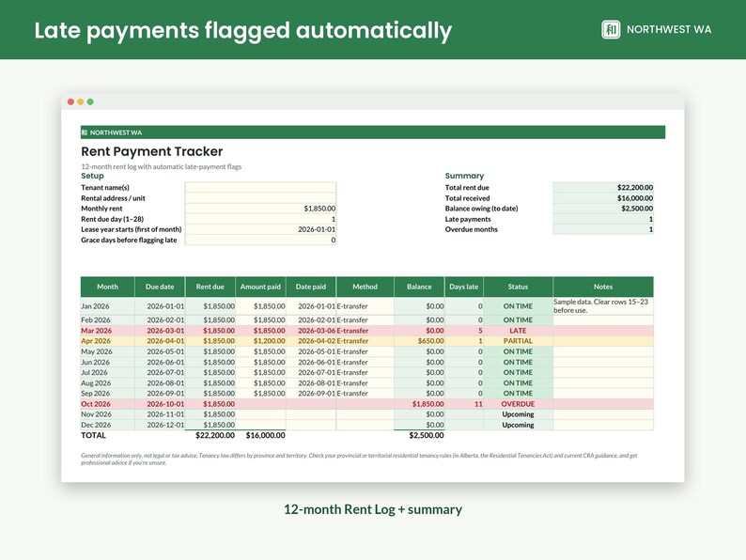Screen dimensions: 746x560
Task: Select the Monthly rent $1,850.00 setup cell
Action: (x=260, y=209)
